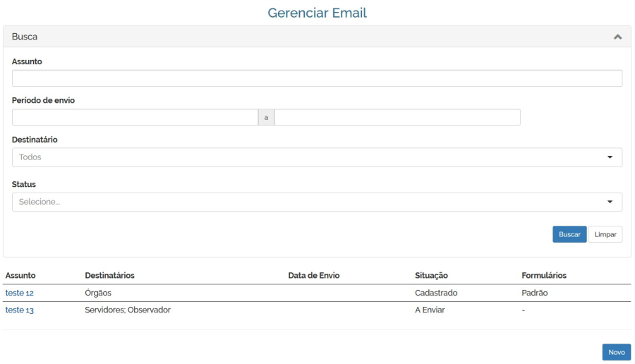Viewport: 635px width, 364px height.
Task: Open the Status dropdown showing Selecione...
Action: point(317,202)
